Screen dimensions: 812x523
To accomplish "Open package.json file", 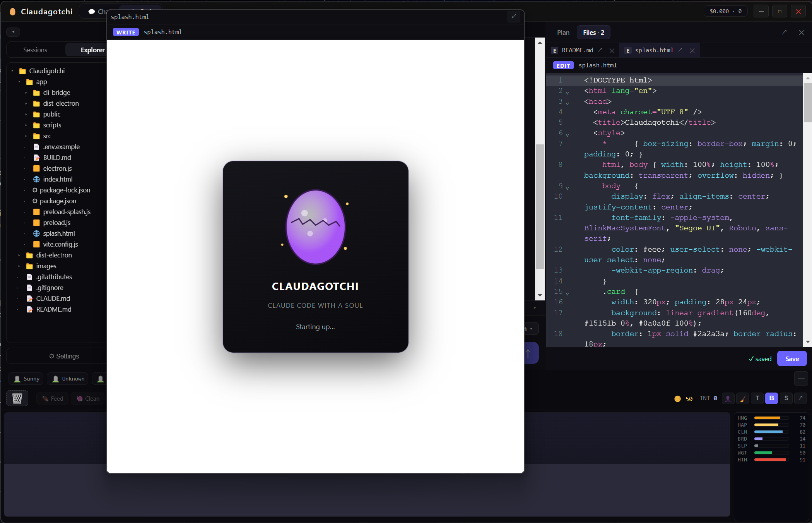I will (58, 201).
